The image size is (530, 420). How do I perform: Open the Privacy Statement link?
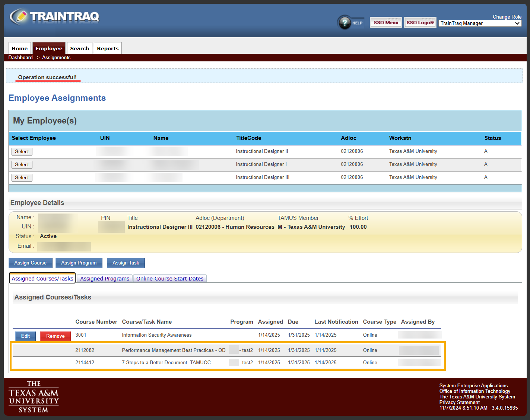(x=459, y=403)
